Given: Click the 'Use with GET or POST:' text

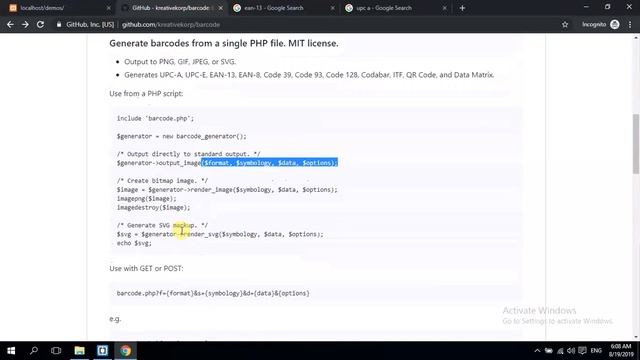Looking at the screenshot, I should (146, 268).
